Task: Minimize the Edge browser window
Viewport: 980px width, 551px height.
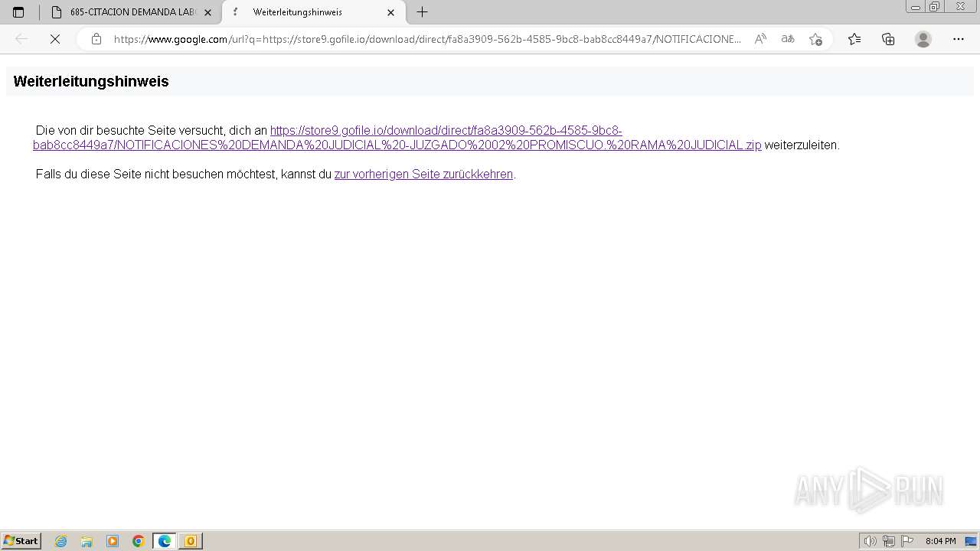Action: (x=916, y=7)
